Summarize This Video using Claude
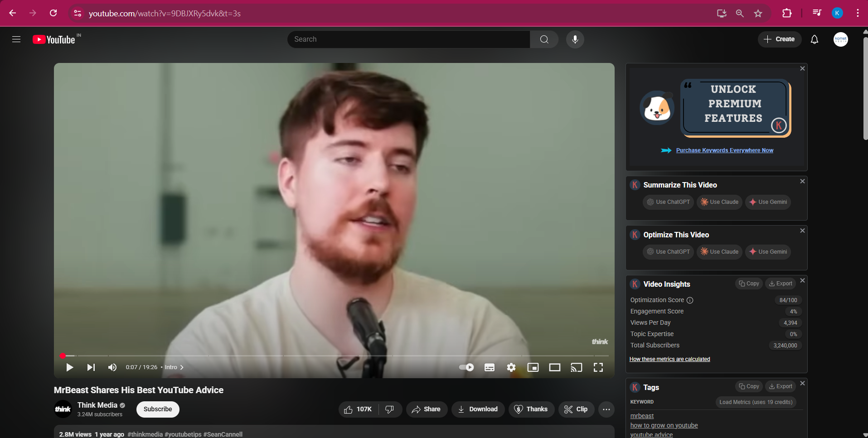 point(719,202)
